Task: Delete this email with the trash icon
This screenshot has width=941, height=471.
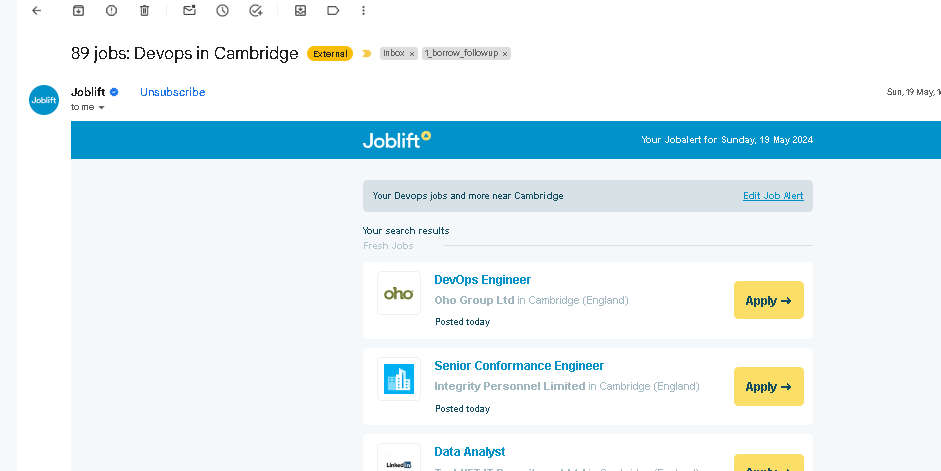Action: 144,10
